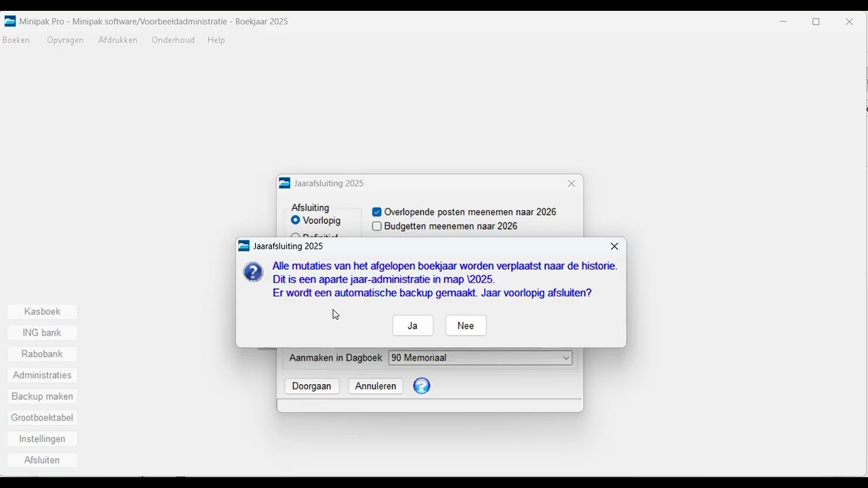
Task: Click the question mark icon in message
Action: tap(253, 272)
